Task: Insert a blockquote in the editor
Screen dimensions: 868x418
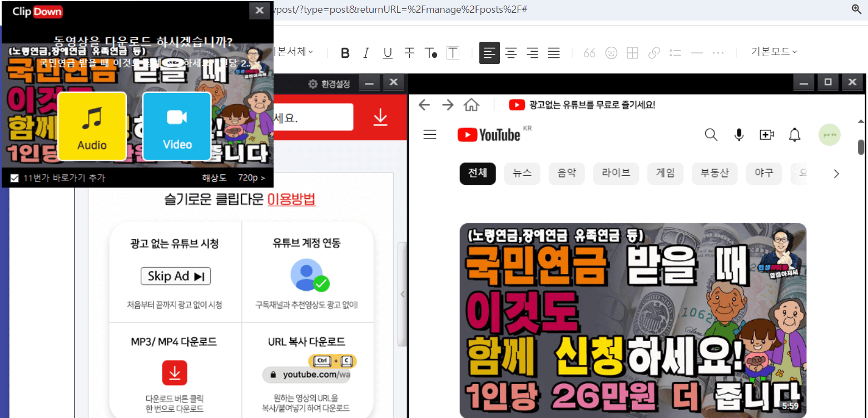Action: click(x=589, y=53)
